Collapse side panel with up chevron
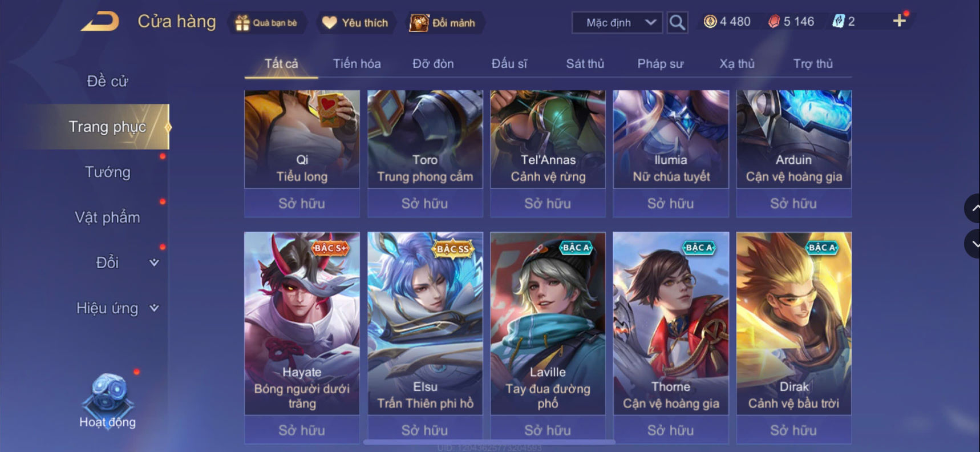This screenshot has height=452, width=980. pyautogui.click(x=973, y=209)
